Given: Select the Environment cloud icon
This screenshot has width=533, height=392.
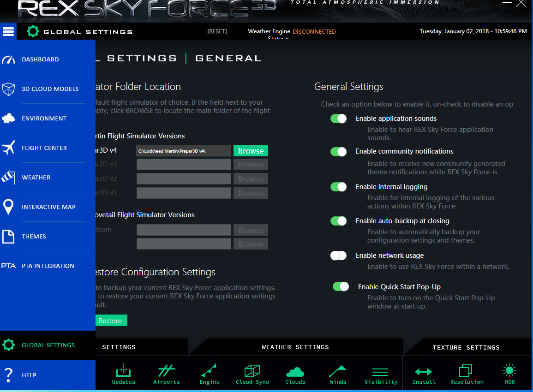Looking at the screenshot, I should point(8,118).
